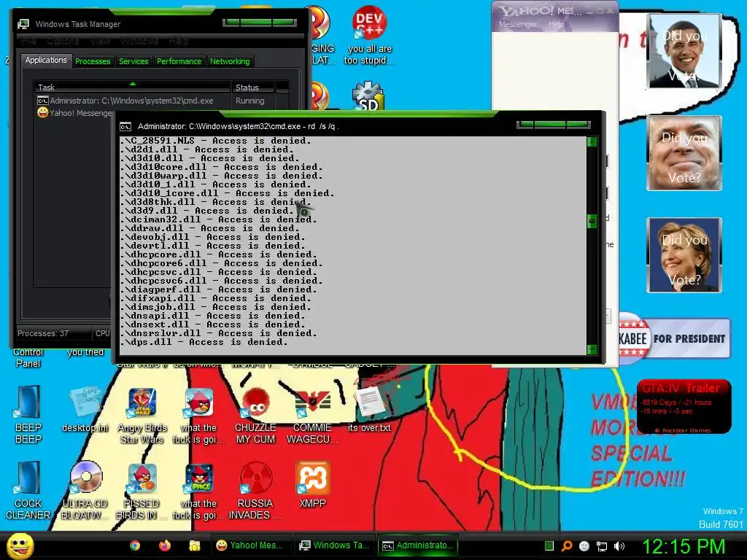Viewport: 747px width, 560px height.
Task: Open the volume speaker tray icon
Action: [x=619, y=546]
